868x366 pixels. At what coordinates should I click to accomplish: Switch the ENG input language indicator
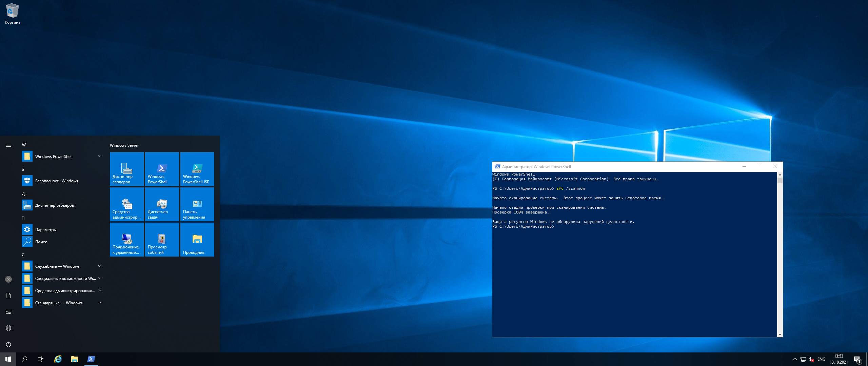pos(821,359)
